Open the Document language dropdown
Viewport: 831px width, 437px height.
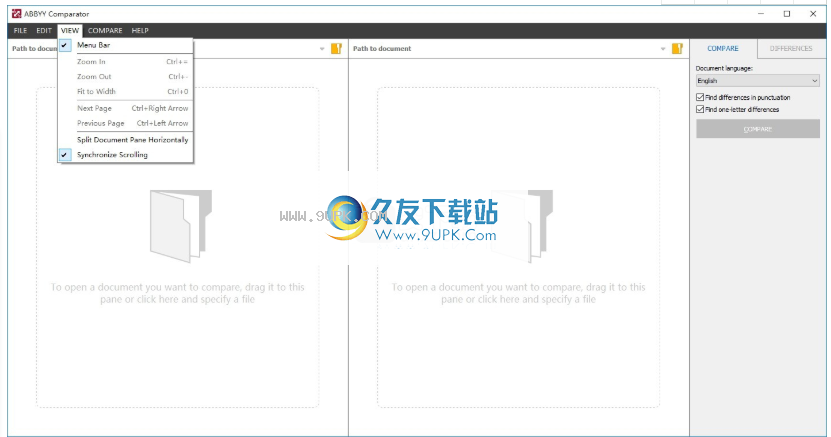(x=757, y=81)
